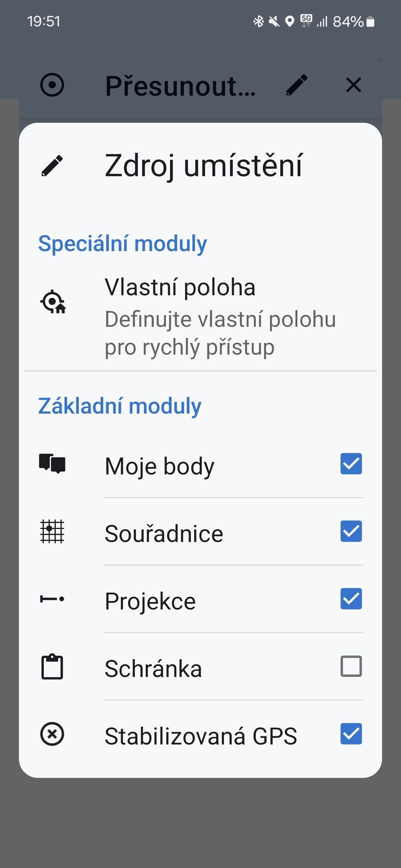Tap the Projekce line-dot icon
This screenshot has height=868, width=401.
pos(52,599)
